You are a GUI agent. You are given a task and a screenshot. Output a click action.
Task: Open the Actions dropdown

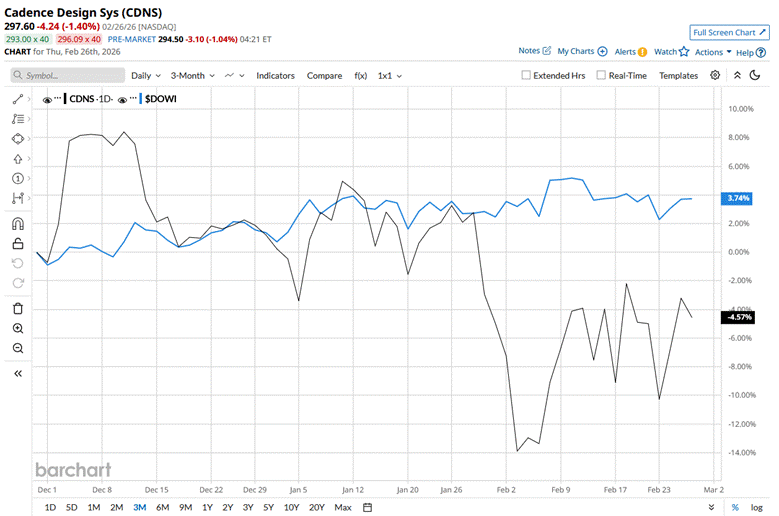click(x=713, y=52)
